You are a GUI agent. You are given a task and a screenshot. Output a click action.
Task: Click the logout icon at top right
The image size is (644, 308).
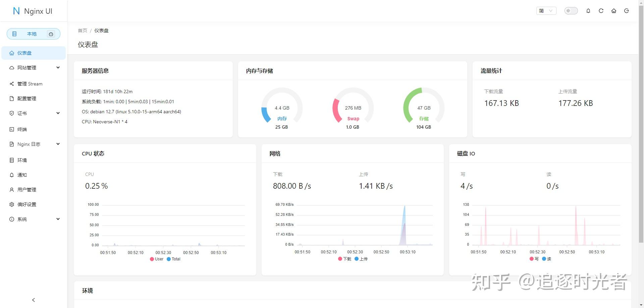tap(626, 11)
